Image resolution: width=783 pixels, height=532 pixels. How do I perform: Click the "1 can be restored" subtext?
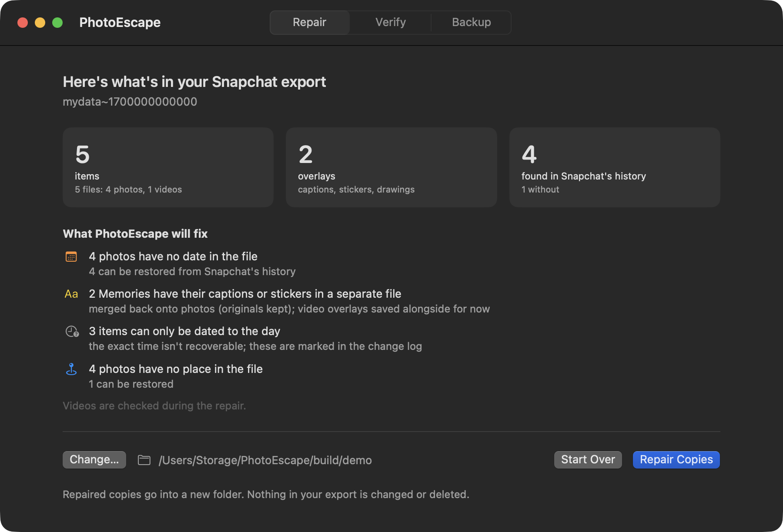(131, 384)
